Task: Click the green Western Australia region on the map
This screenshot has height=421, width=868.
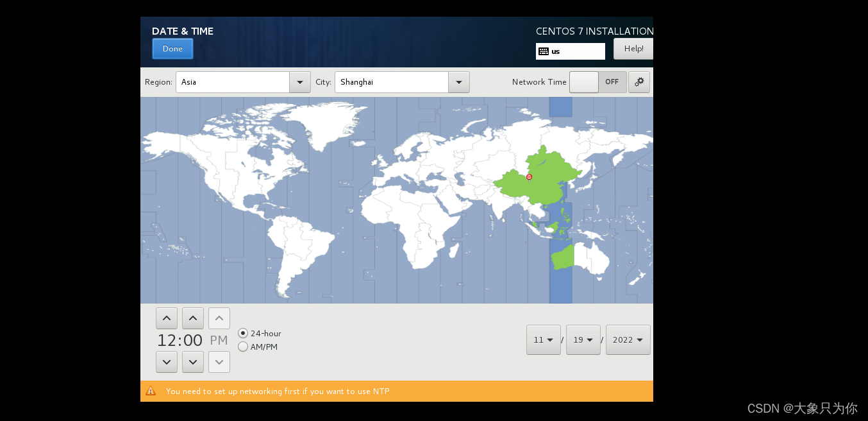Action: 562,257
